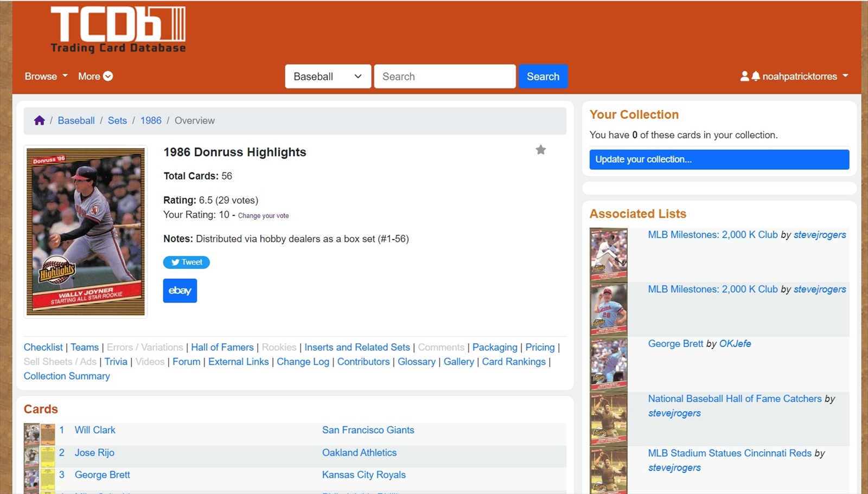
Task: Open the Gallery link
Action: click(x=459, y=362)
